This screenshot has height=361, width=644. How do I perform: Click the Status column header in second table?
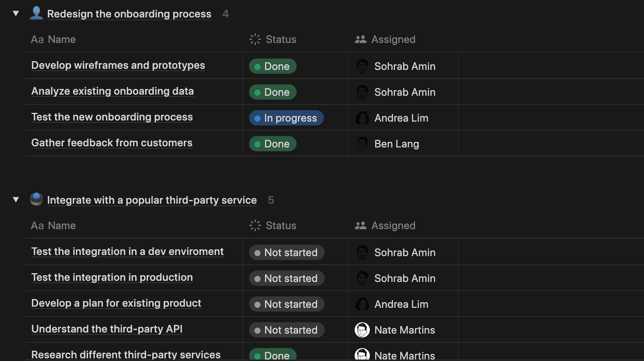point(281,226)
